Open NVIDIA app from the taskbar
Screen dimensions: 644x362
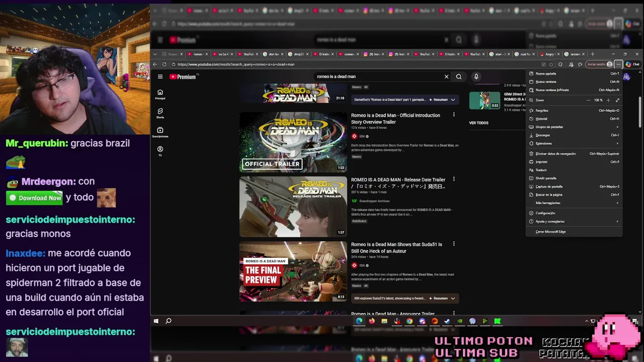[x=460, y=321]
